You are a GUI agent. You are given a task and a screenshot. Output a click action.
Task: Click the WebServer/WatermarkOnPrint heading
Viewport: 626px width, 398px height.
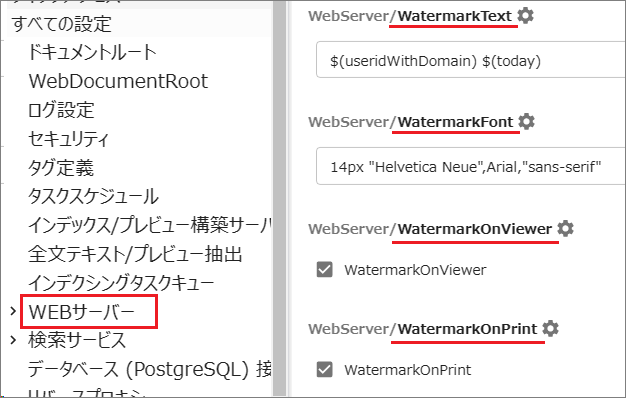[x=423, y=329]
